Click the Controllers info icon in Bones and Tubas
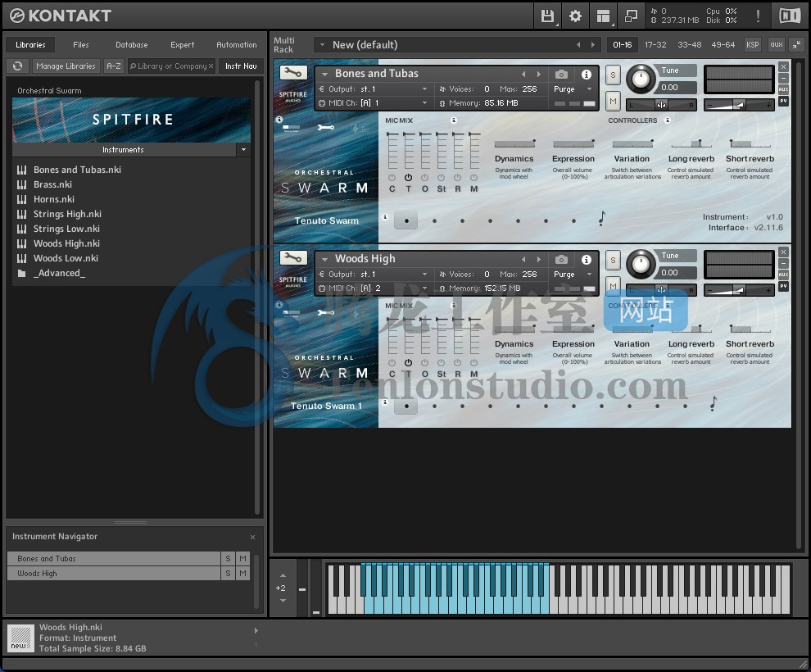811x672 pixels. point(668,120)
